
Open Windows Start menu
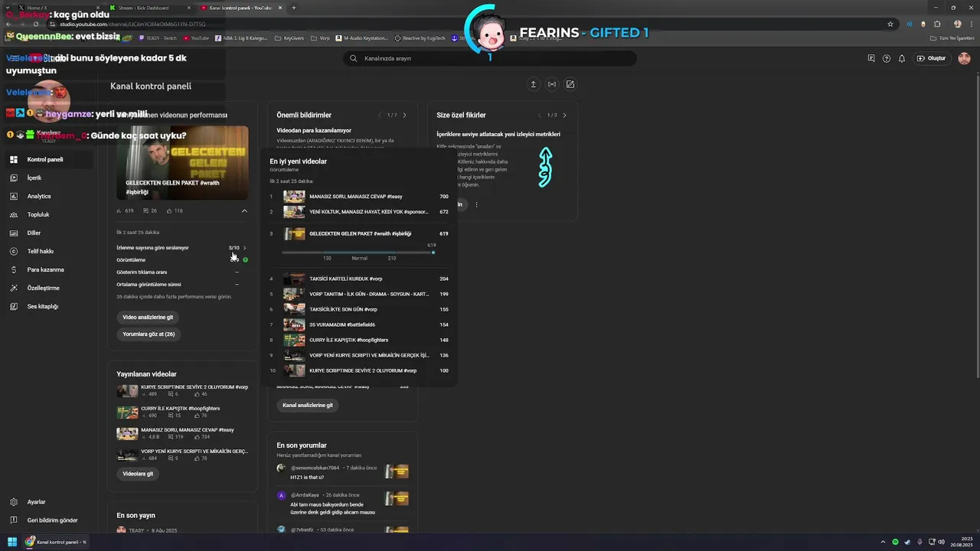(12, 542)
